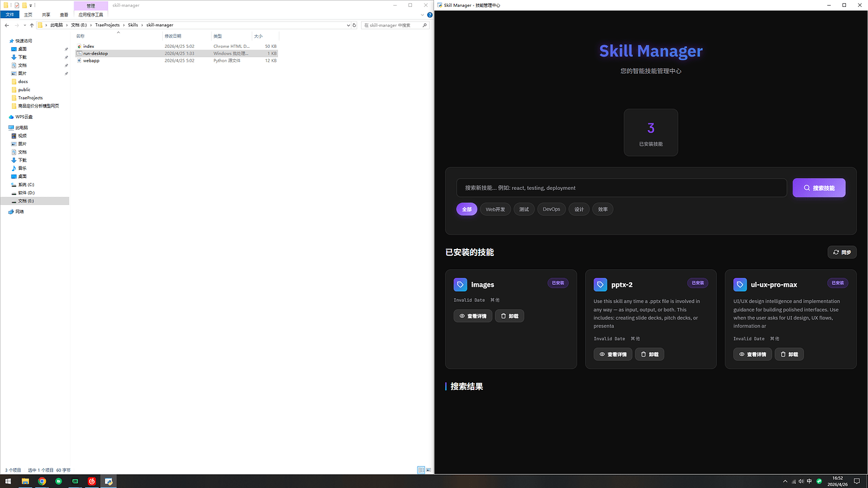Expand the address bar history dropdown
This screenshot has width=868, height=488.
coord(348,25)
